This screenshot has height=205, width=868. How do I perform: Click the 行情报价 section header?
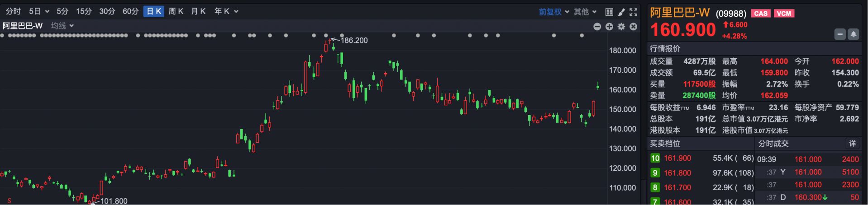[x=665, y=48]
